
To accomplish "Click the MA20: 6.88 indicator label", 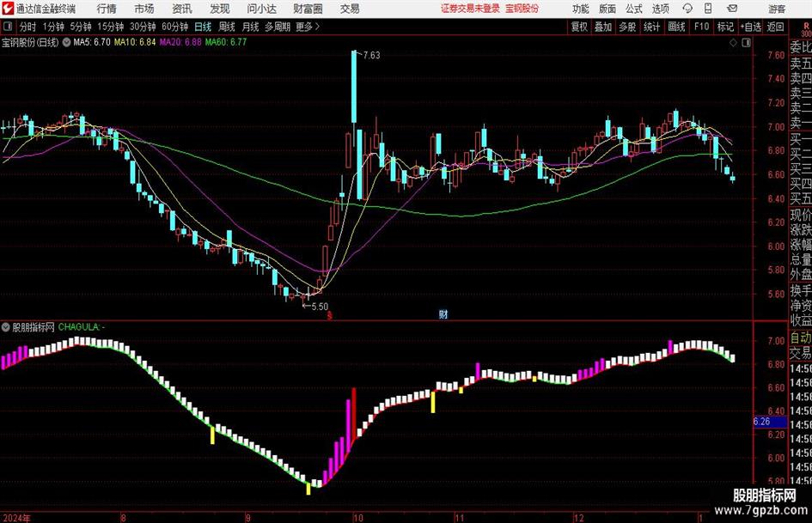I will coord(180,42).
